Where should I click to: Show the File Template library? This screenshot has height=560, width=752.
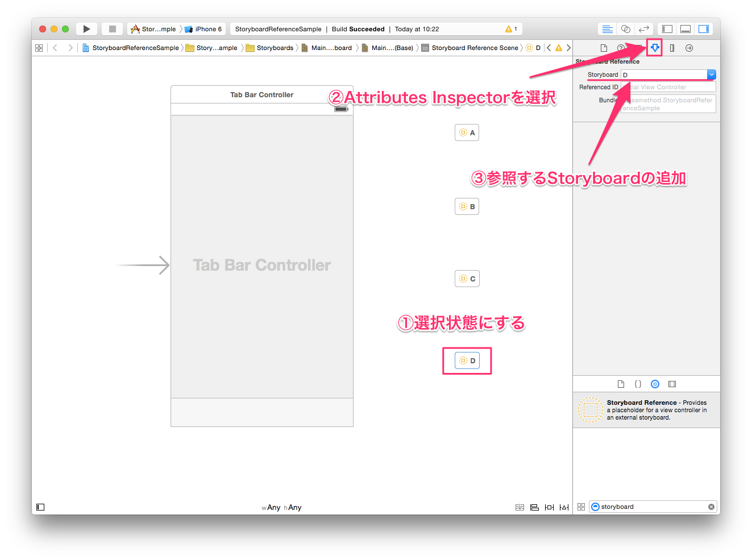pyautogui.click(x=621, y=384)
